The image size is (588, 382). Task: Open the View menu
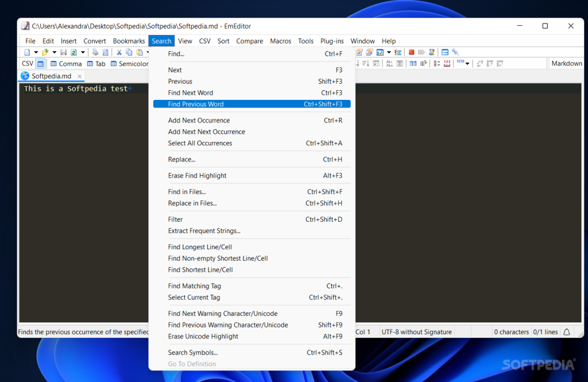click(x=185, y=41)
